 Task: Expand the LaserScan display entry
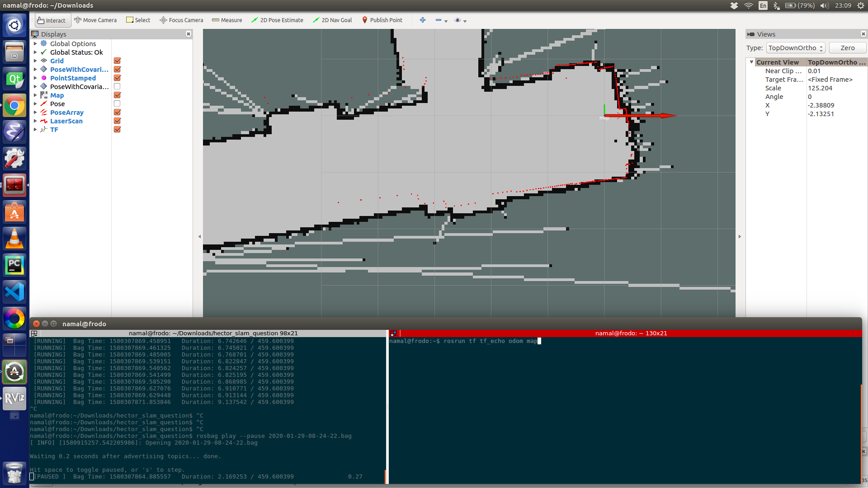tap(35, 121)
